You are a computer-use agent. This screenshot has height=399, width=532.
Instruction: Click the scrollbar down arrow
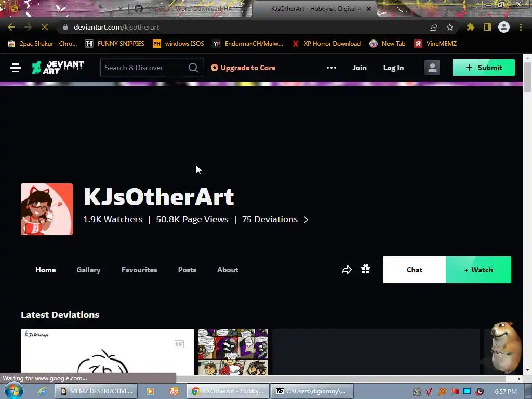528,370
